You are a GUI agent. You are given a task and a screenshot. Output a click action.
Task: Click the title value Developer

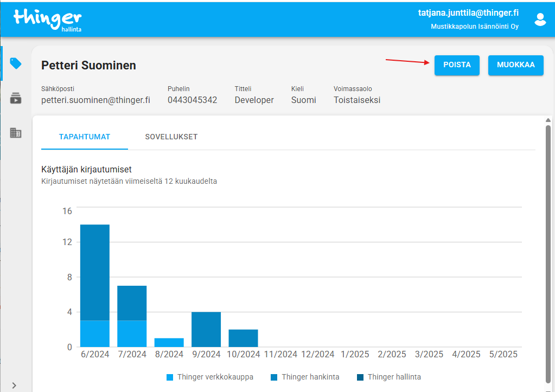[254, 100]
